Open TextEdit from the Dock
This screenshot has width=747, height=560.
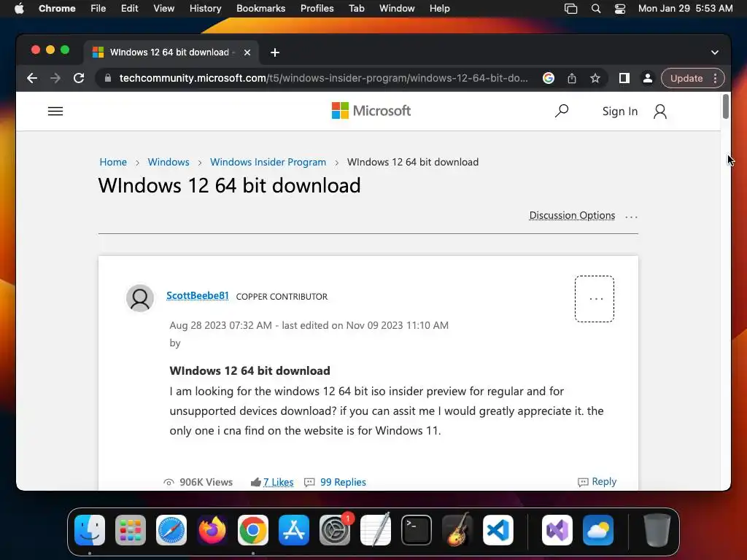(376, 530)
